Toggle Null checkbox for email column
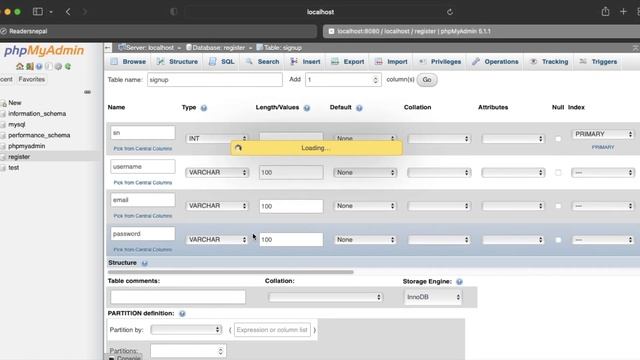This screenshot has height=360, width=640. pos(558,206)
